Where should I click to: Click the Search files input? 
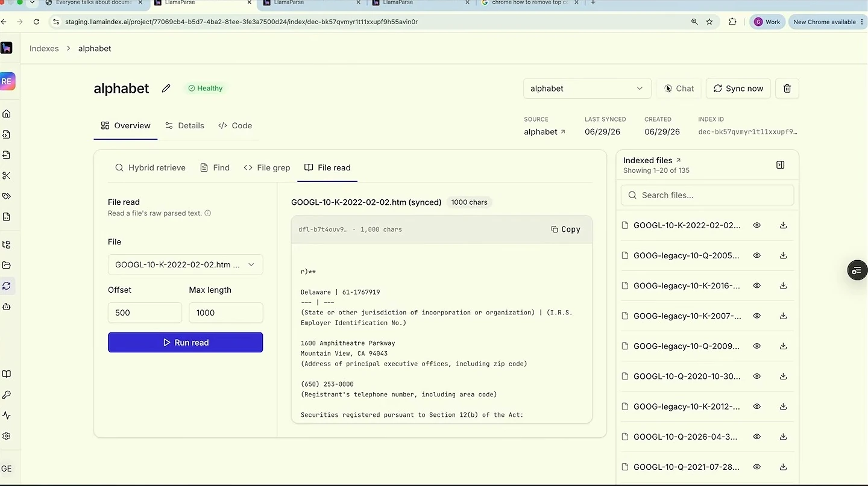click(x=707, y=195)
